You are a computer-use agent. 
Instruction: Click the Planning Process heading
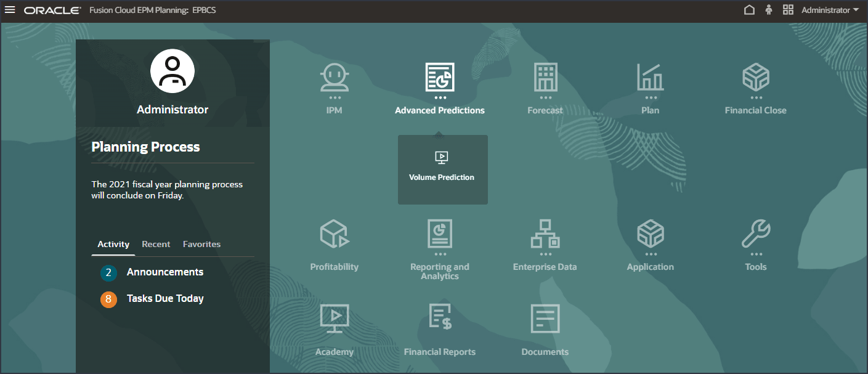coord(145,147)
